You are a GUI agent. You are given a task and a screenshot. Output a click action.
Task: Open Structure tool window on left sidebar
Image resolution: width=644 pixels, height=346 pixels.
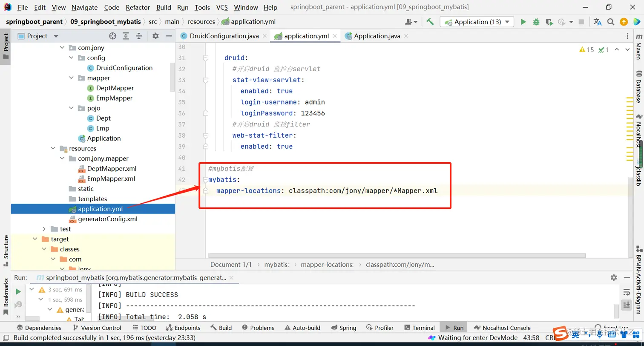click(6, 251)
